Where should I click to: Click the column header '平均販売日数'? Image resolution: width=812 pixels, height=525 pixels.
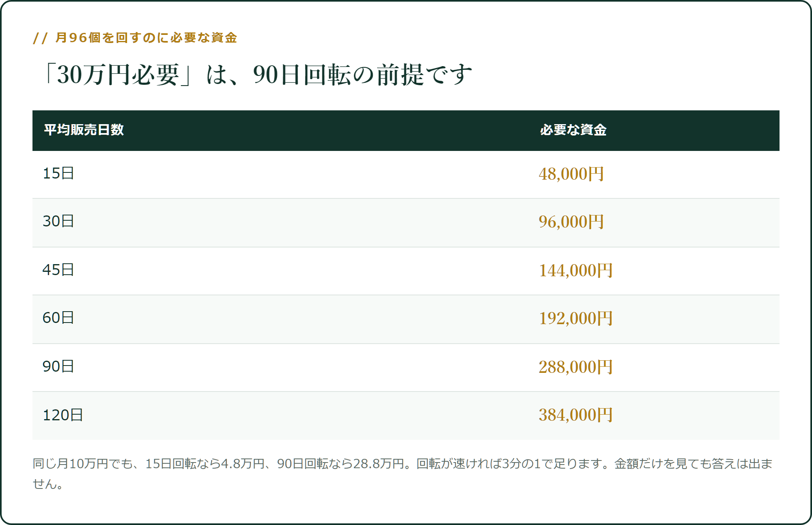pos(84,130)
